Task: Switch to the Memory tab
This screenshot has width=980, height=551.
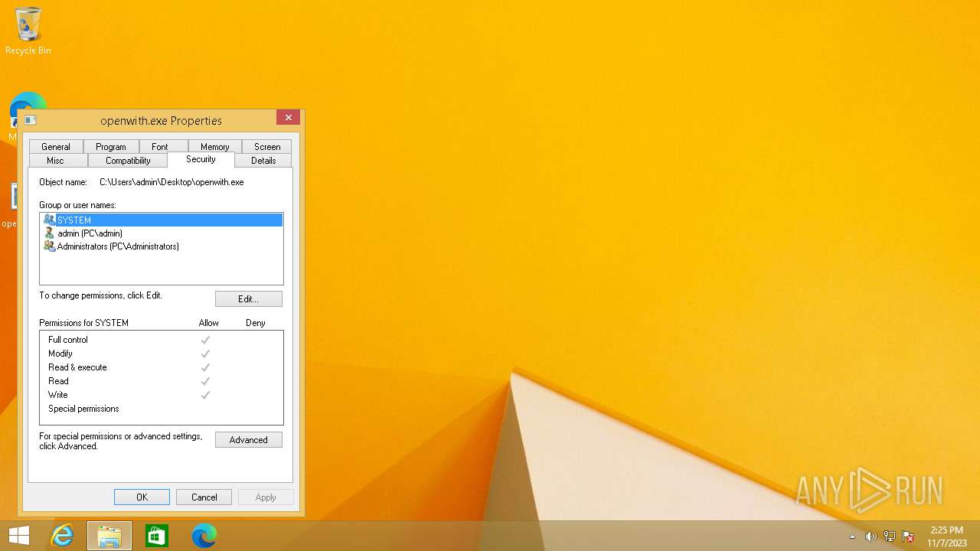Action: [215, 146]
